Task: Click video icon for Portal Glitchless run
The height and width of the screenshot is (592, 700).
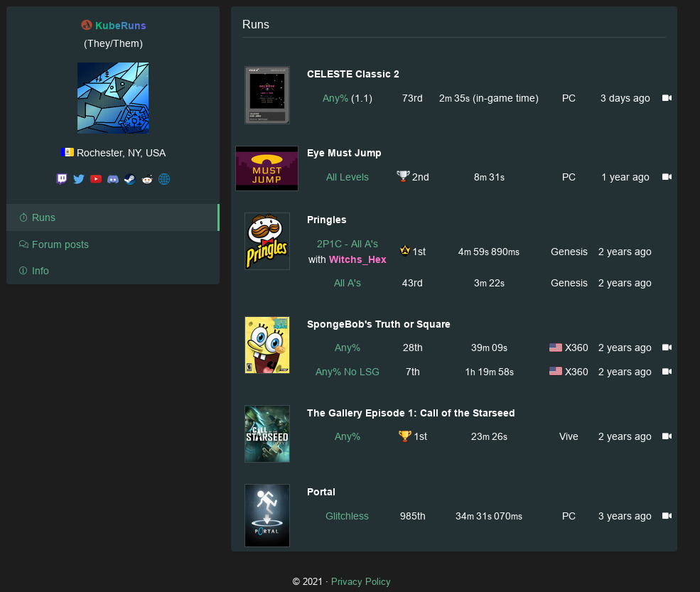Action: click(x=667, y=516)
